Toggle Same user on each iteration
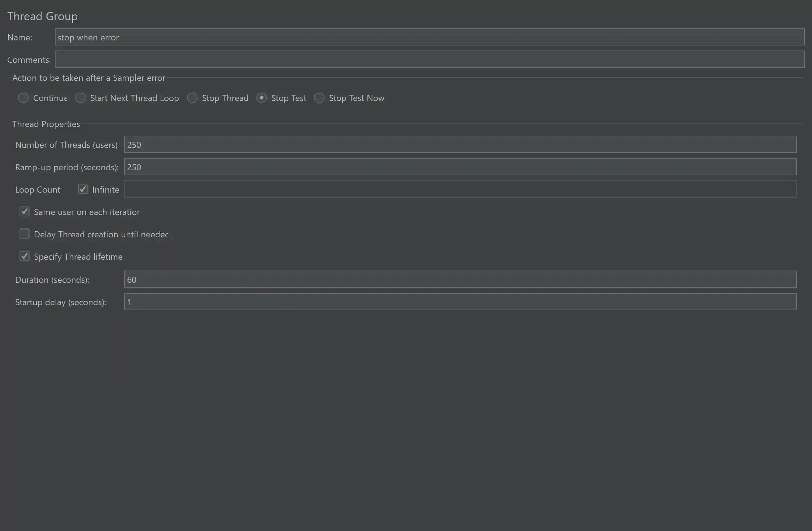 pyautogui.click(x=25, y=212)
